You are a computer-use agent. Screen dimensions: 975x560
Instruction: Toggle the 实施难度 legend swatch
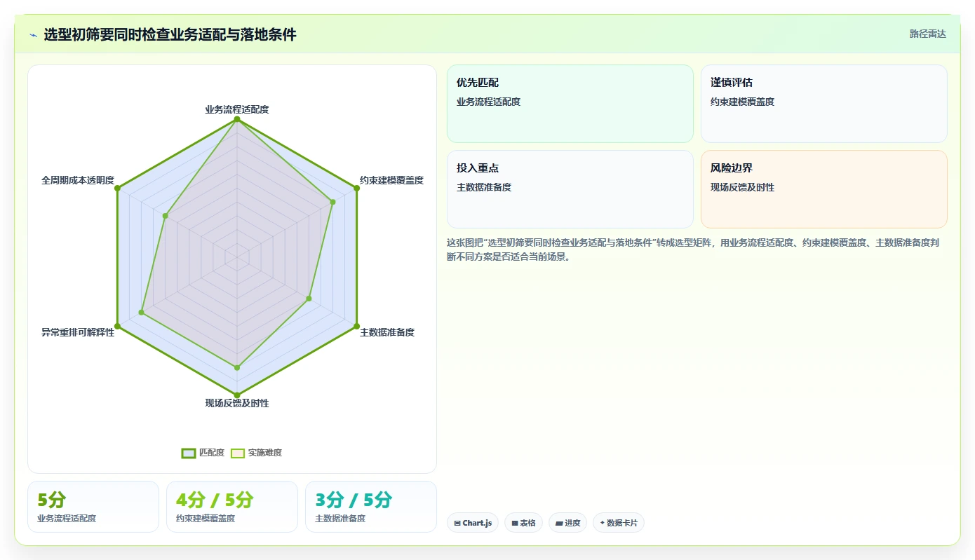click(238, 453)
